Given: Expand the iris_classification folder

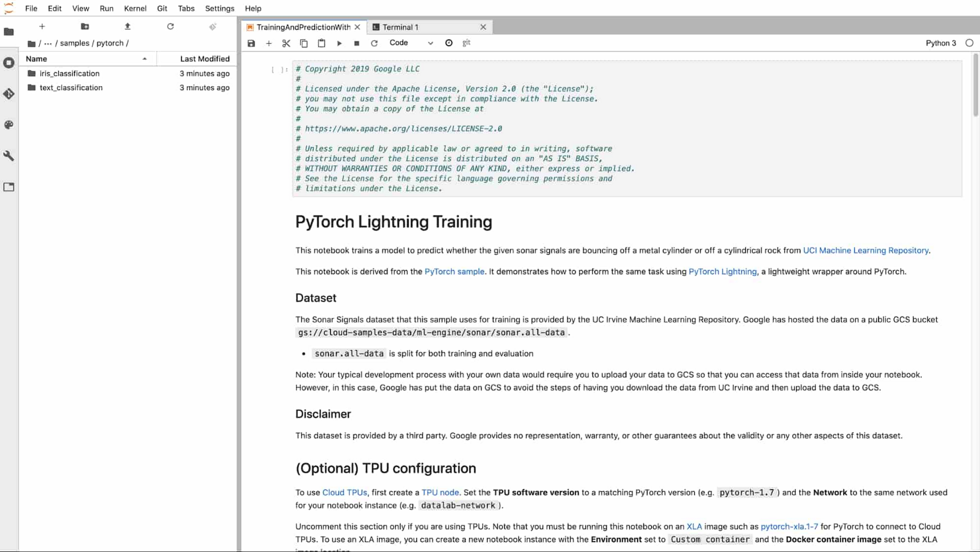Looking at the screenshot, I should pos(69,73).
